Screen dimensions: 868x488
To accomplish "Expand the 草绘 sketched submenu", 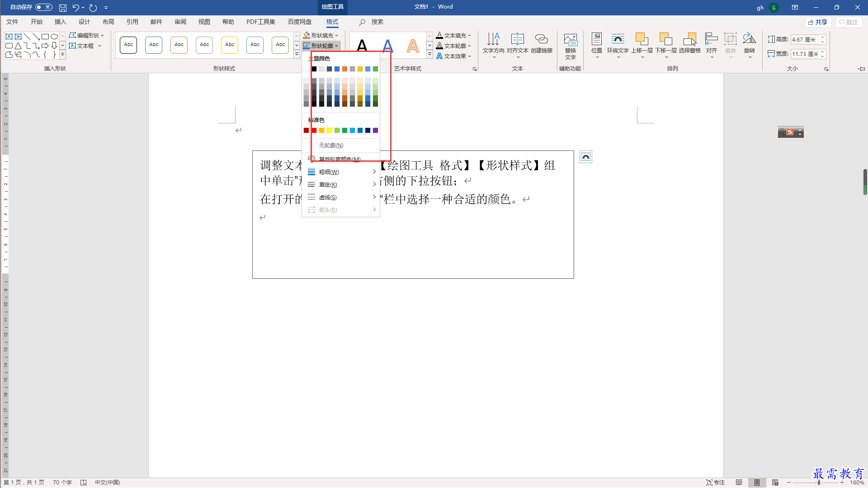I will [x=341, y=185].
